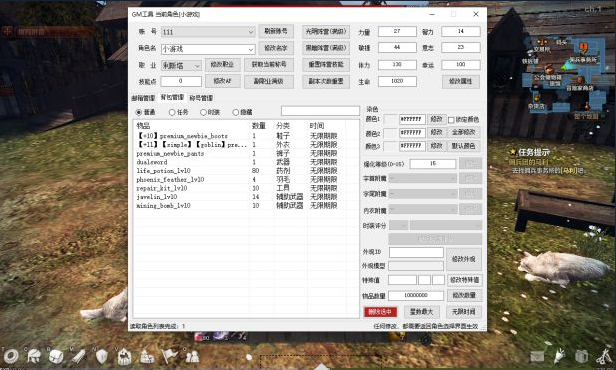Pick the 颜色1 color swatch
Screen dimensions: 616x370
point(390,119)
